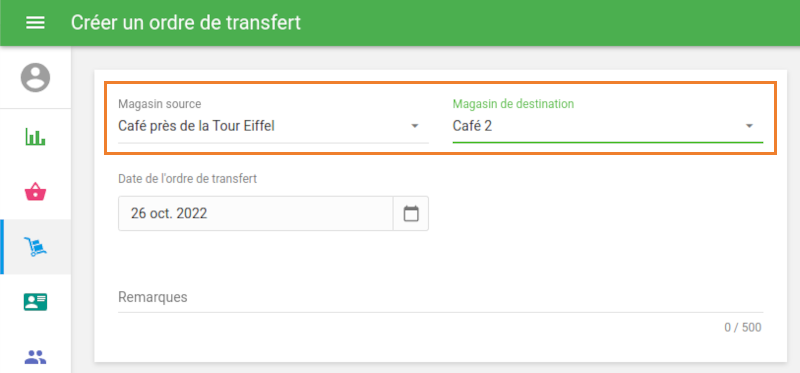Click the Date de l'ordre de transfert label
800x373 pixels.
(188, 179)
